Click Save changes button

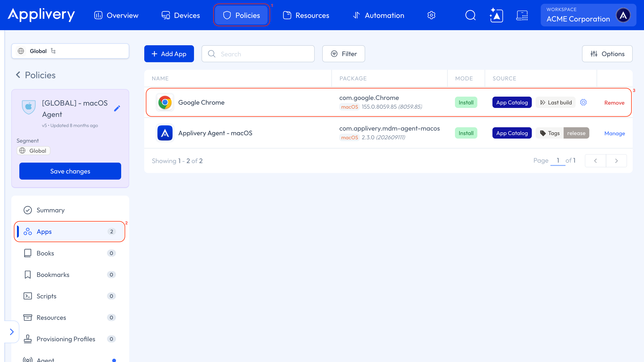click(x=70, y=171)
